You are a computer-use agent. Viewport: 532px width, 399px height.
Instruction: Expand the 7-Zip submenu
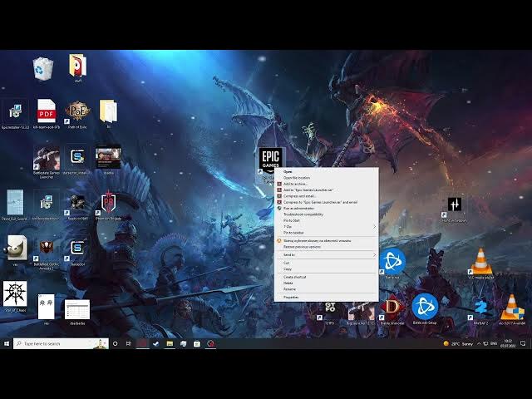click(327, 227)
